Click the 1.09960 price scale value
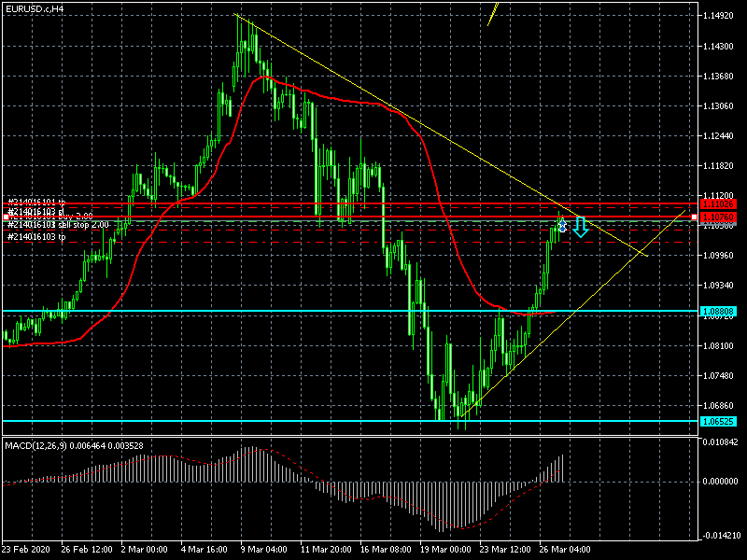Screen dimensions: 747x560 coord(718,255)
